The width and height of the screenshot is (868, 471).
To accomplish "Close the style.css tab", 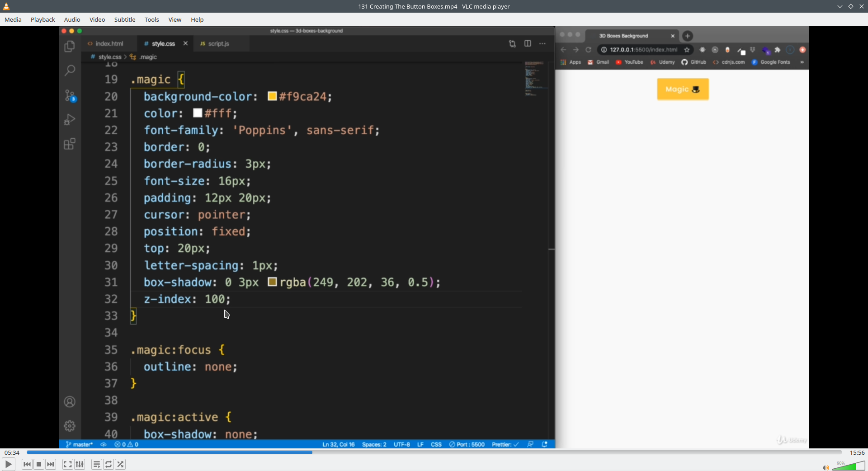I will 185,43.
